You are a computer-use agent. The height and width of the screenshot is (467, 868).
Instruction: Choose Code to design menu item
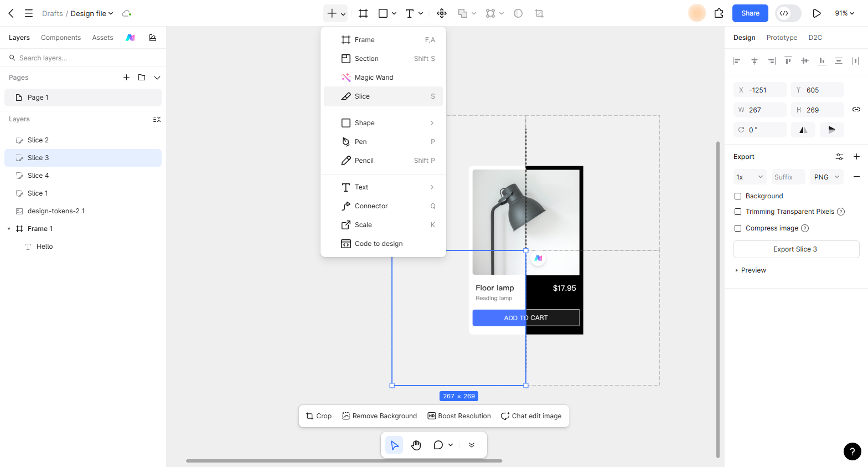tap(383, 244)
